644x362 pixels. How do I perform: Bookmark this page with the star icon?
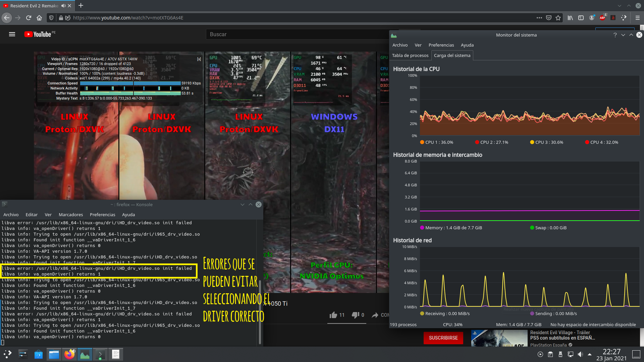point(558,18)
